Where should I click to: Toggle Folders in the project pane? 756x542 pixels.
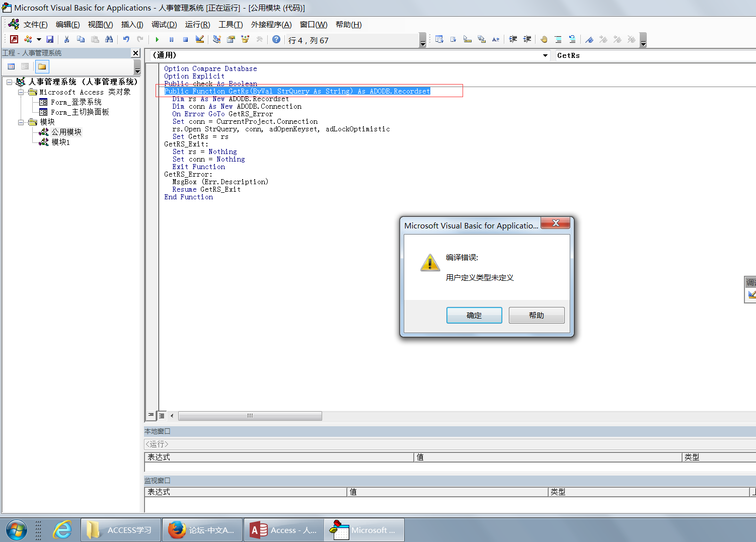point(42,66)
